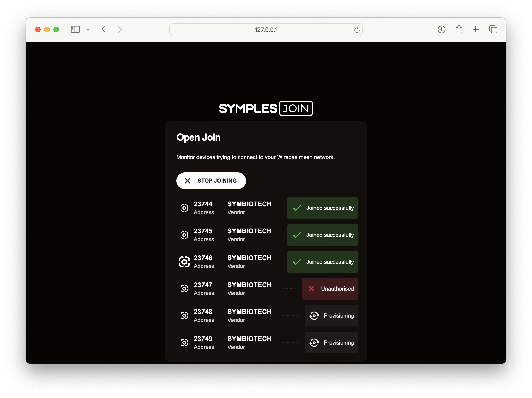Click the X icon inside the Stop Joining button
The height and width of the screenshot is (398, 532).
pyautogui.click(x=188, y=181)
